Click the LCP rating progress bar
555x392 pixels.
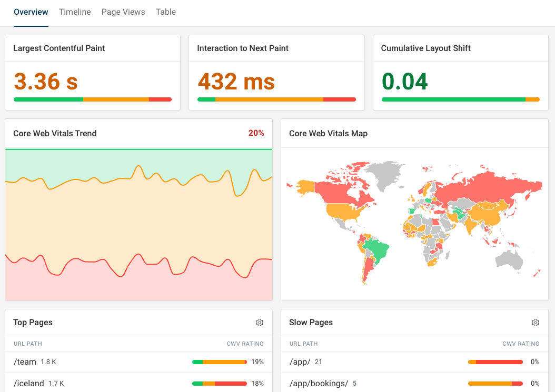tap(93, 99)
